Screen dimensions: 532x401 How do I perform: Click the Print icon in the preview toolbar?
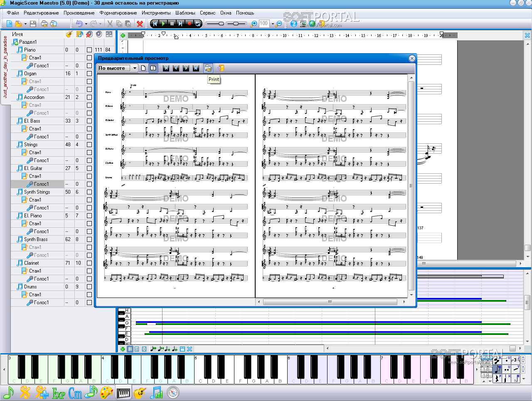[x=208, y=68]
